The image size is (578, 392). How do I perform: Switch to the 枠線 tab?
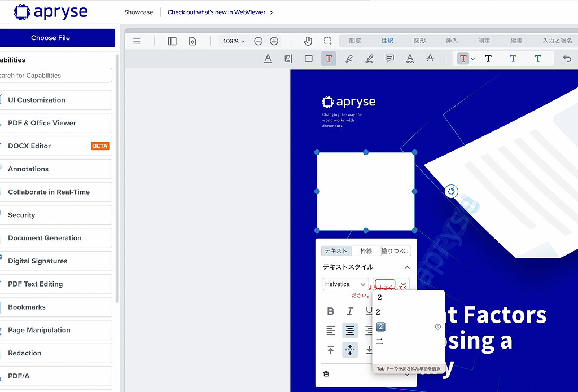366,251
